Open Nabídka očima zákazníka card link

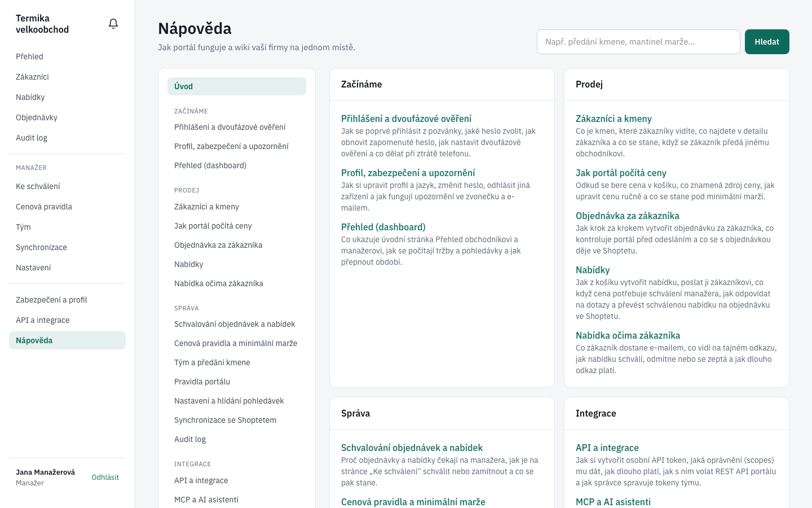[628, 335]
